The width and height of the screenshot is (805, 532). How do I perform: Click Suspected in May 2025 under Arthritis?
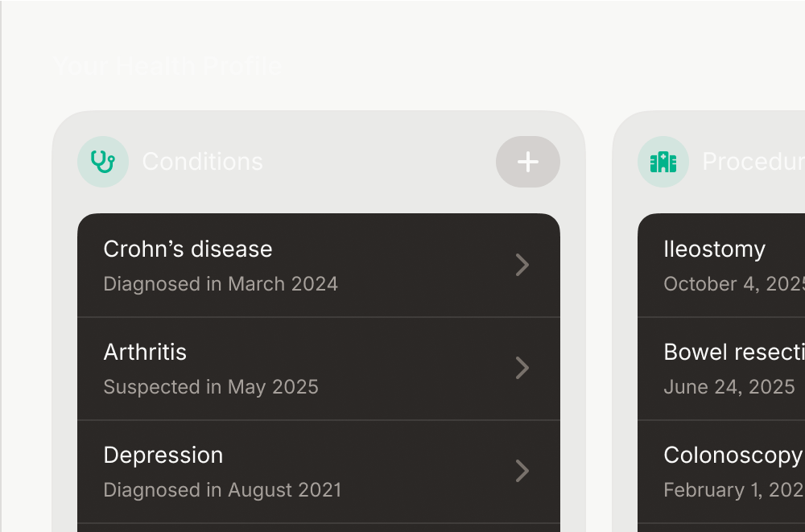[x=211, y=386]
